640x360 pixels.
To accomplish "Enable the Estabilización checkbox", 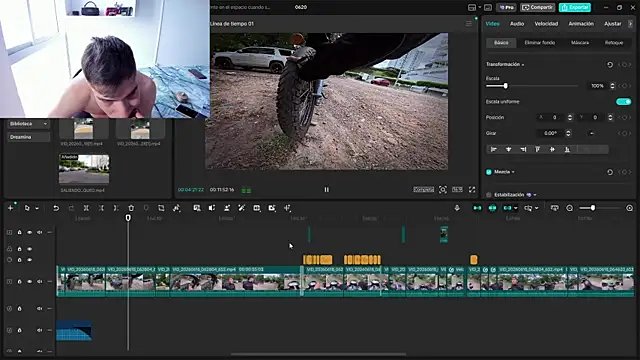I will (x=489, y=195).
